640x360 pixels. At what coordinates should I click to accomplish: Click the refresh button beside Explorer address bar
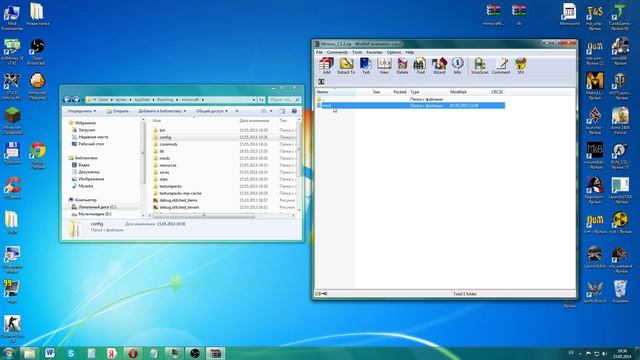(261, 100)
